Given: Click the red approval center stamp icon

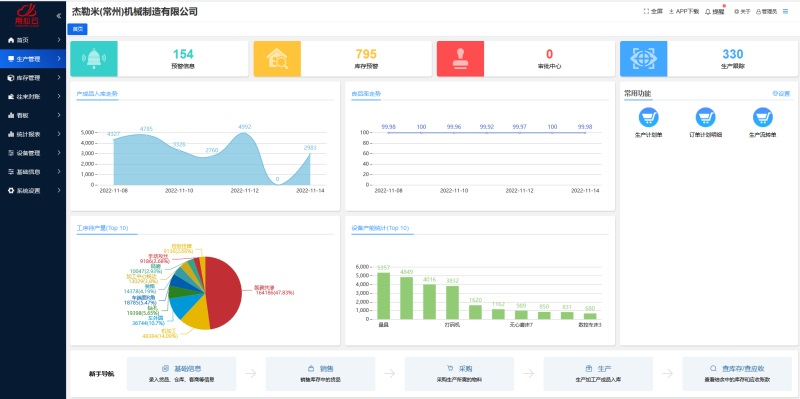Looking at the screenshot, I should pyautogui.click(x=460, y=59).
